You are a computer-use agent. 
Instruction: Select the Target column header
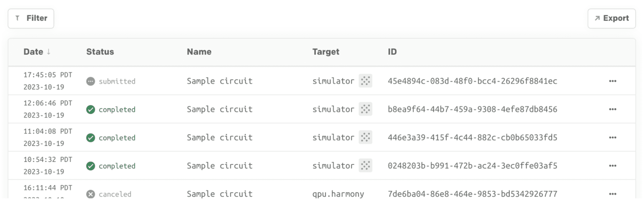(x=326, y=52)
